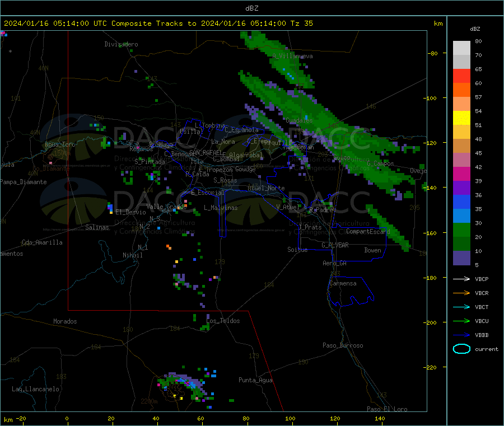Click the Guadales place label
Image resolution: width=504 pixels, height=426 pixels.
tap(299, 120)
